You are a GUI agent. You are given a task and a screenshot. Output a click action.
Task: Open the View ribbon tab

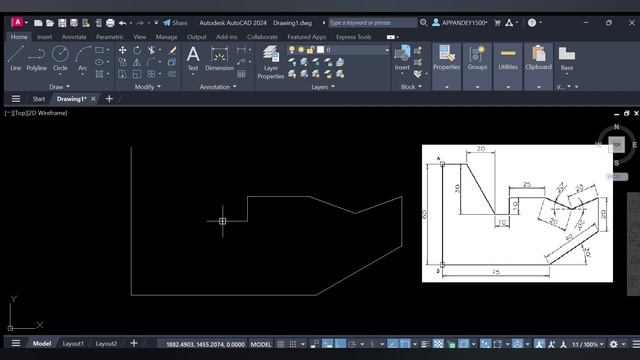point(140,37)
